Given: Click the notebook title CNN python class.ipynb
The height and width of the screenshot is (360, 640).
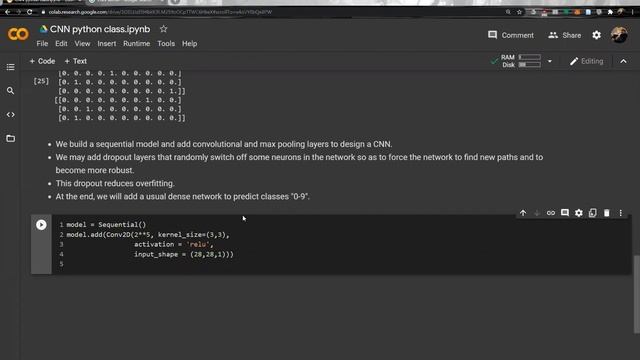Looking at the screenshot, I should 100,29.
